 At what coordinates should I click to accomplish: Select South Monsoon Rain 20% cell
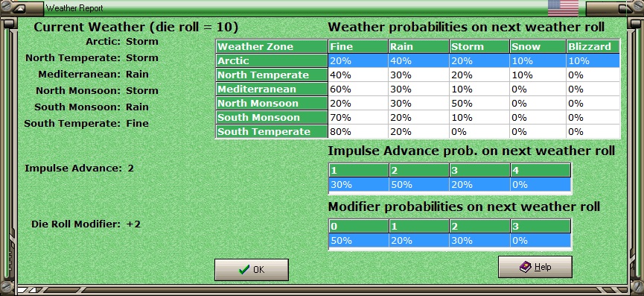(418, 118)
